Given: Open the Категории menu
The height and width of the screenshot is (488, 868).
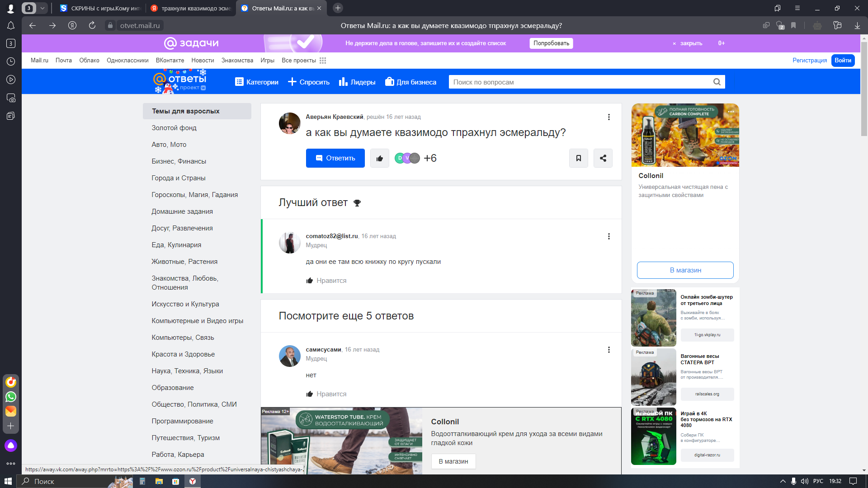Looking at the screenshot, I should point(256,82).
